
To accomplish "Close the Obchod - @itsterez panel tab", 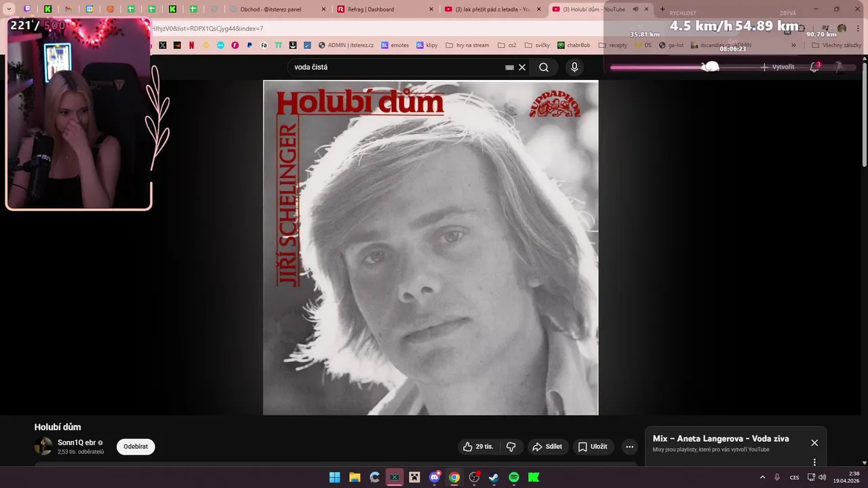I will (323, 9).
